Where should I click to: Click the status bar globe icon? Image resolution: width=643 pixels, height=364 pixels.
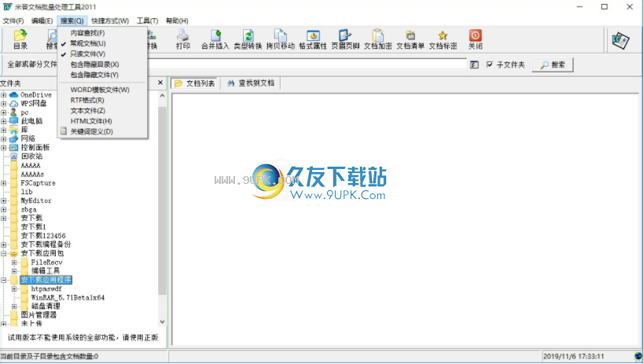point(637,356)
